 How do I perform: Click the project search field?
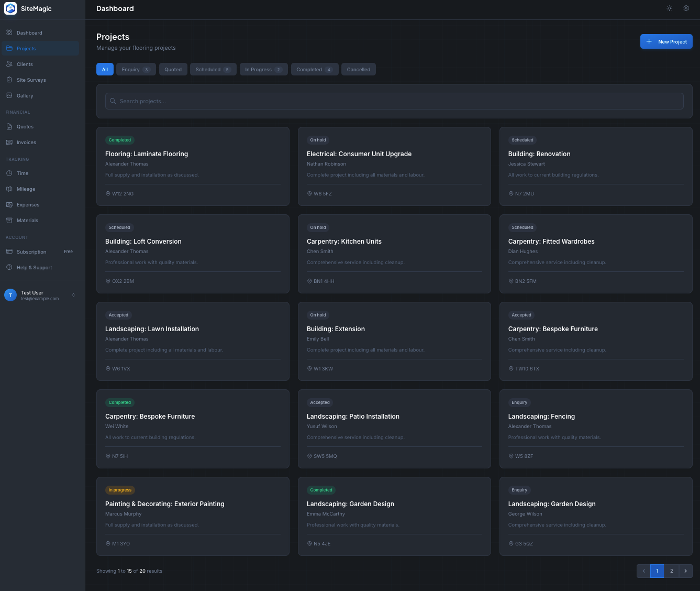click(394, 101)
